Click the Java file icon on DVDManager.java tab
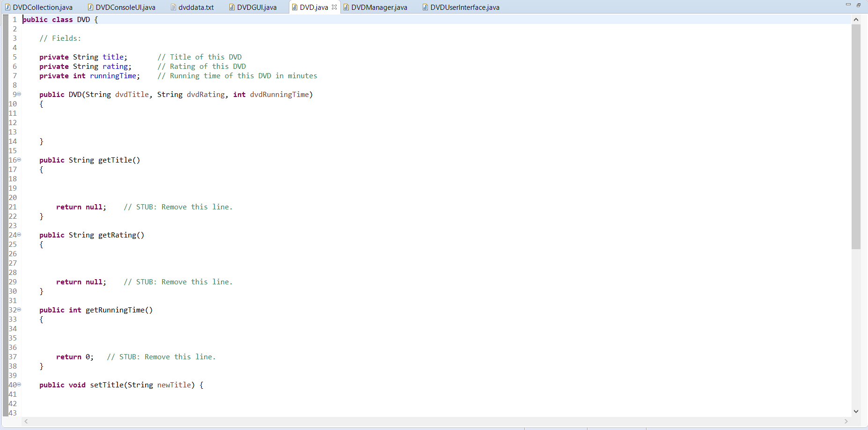This screenshot has width=868, height=430. click(x=346, y=7)
